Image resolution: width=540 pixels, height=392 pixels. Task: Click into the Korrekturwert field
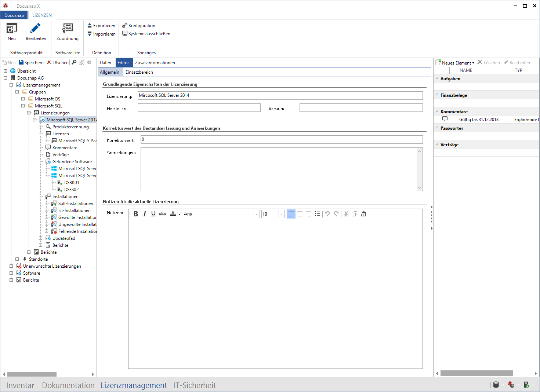coord(282,139)
